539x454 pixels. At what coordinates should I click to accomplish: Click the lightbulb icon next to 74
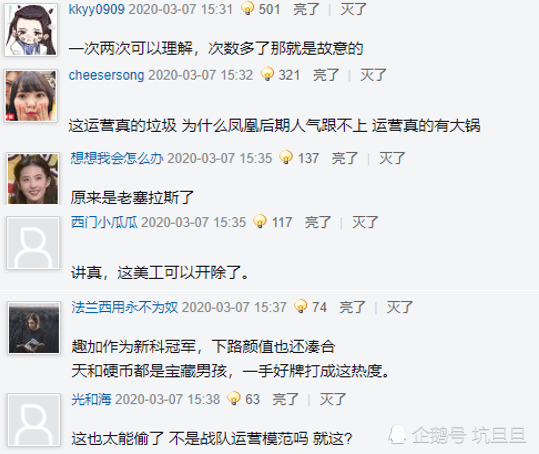point(300,306)
